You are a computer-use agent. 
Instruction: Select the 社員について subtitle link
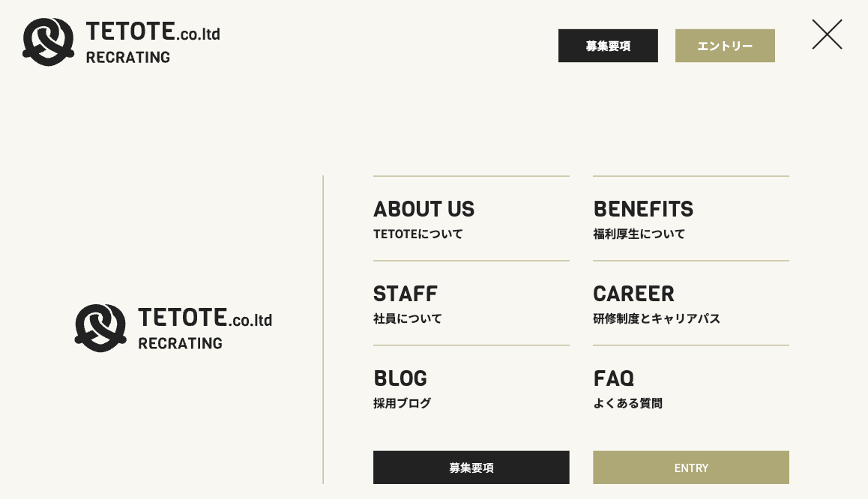point(407,319)
